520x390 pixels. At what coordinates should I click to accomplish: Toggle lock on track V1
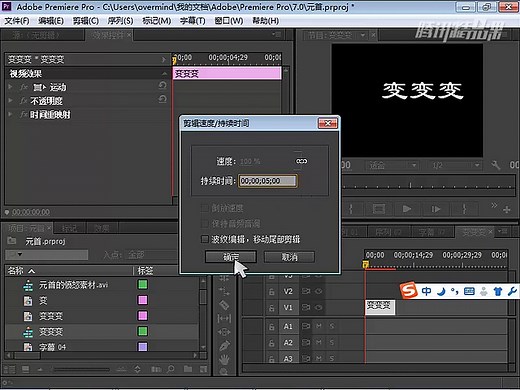(272, 308)
